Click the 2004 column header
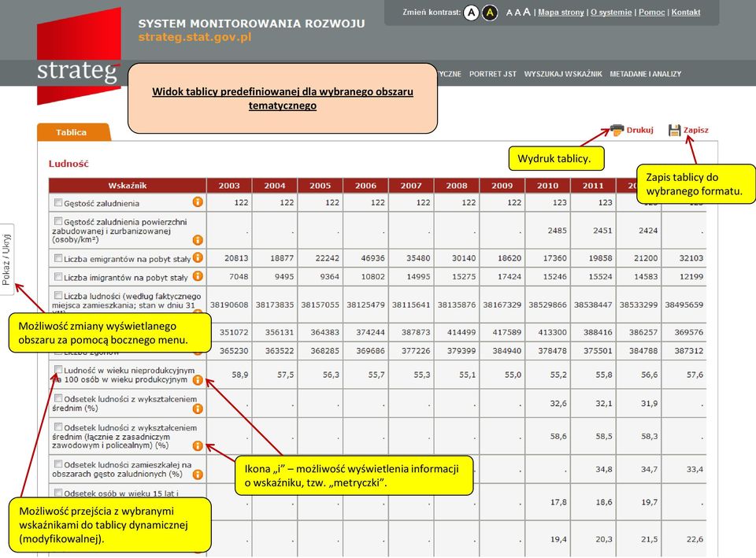This screenshot has height=558, width=756. tap(274, 186)
